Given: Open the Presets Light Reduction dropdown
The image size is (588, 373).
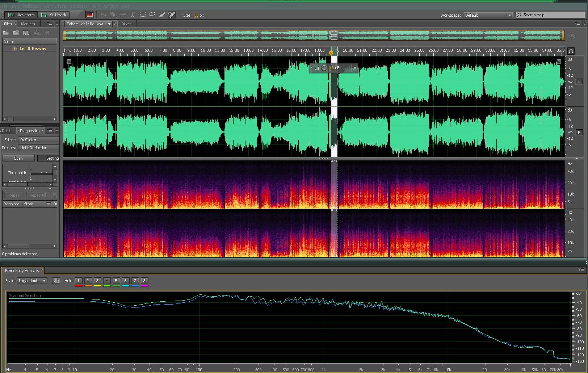Looking at the screenshot, I should pos(38,148).
